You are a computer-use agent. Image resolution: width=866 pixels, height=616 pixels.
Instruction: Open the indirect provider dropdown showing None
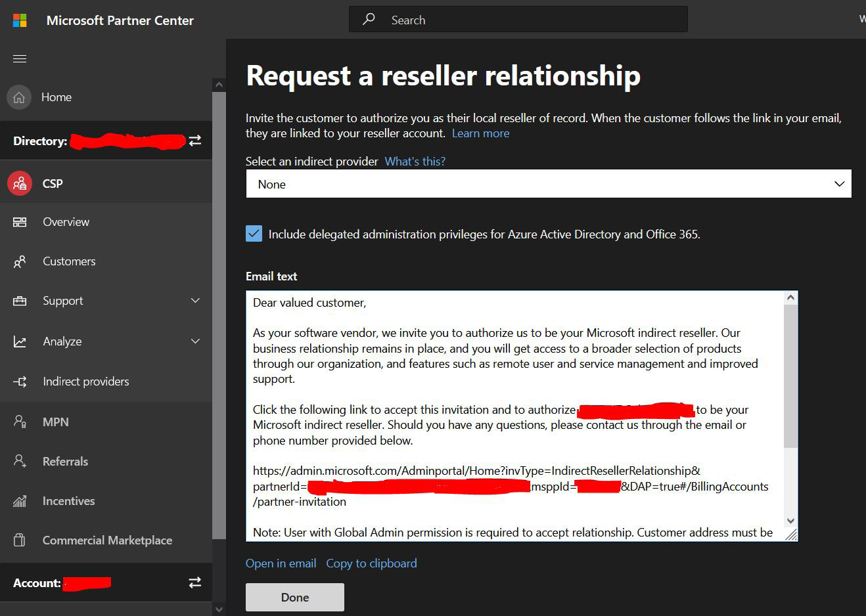[x=549, y=184]
